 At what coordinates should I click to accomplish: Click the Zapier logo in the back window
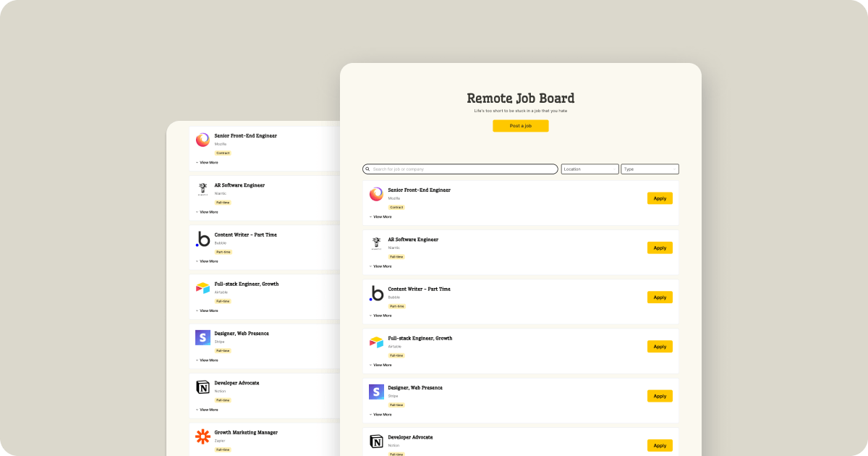pyautogui.click(x=203, y=436)
